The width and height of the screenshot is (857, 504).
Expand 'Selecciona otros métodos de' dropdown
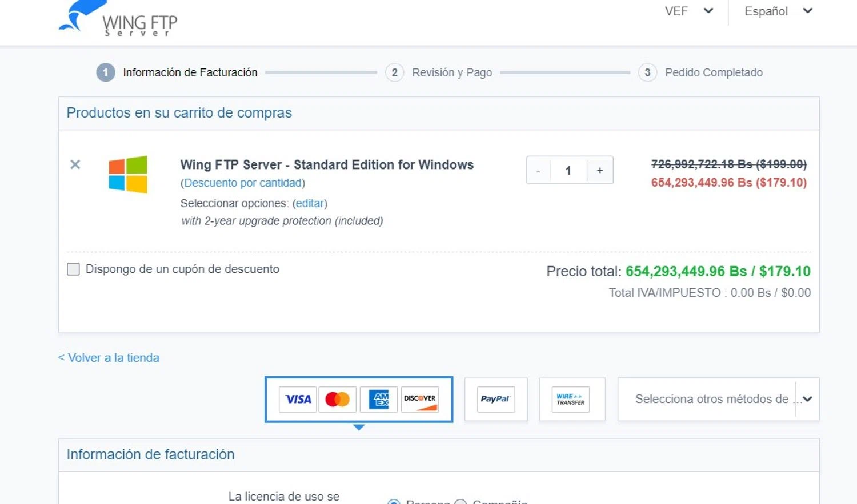pyautogui.click(x=718, y=399)
